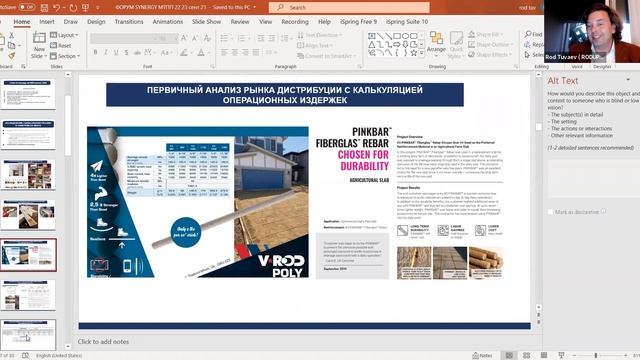Click the Strikethrough icon
This screenshot has height=360, width=640.
(137, 53)
